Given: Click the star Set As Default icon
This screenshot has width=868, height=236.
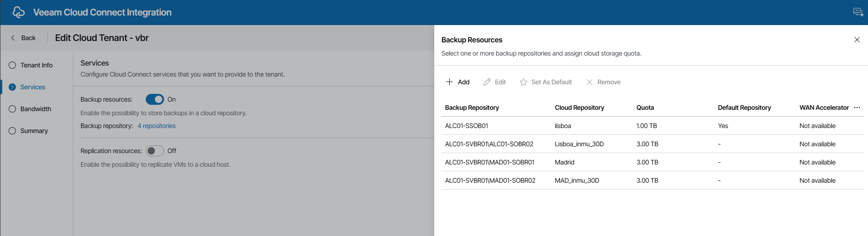Looking at the screenshot, I should tap(524, 82).
